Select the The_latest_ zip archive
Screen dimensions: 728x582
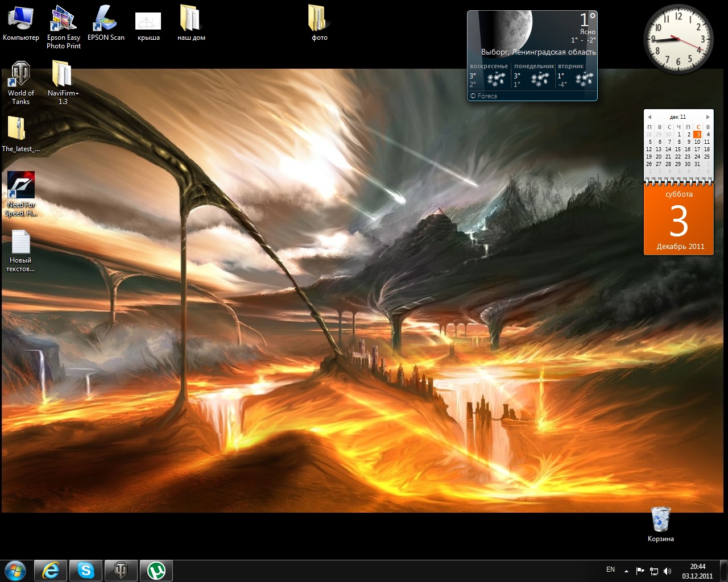(x=20, y=134)
